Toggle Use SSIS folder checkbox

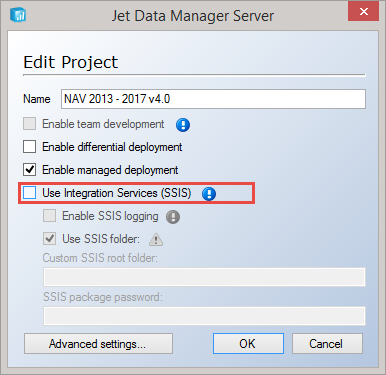(50, 239)
